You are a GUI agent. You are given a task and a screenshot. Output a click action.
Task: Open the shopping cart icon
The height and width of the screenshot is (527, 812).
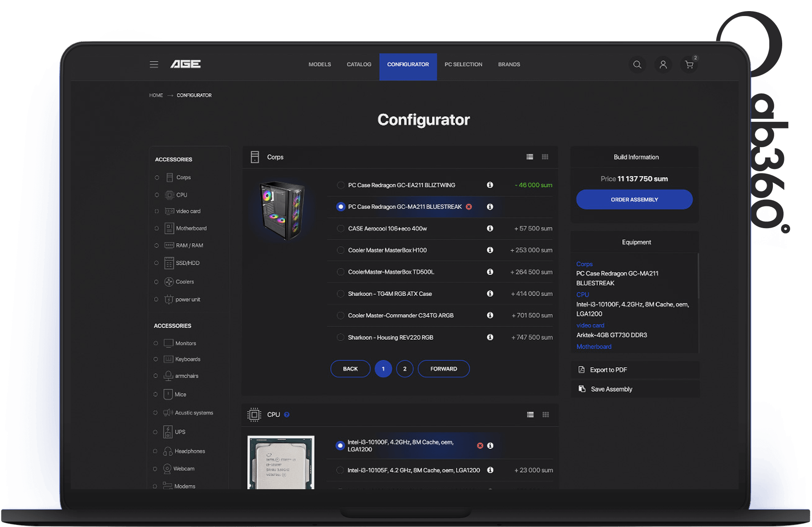coord(689,65)
